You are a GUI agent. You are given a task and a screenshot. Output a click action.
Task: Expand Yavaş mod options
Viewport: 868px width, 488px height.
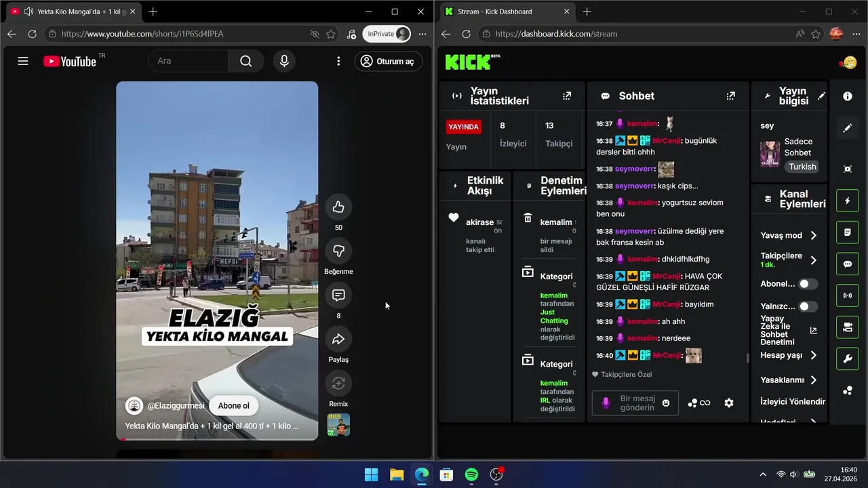(x=813, y=235)
